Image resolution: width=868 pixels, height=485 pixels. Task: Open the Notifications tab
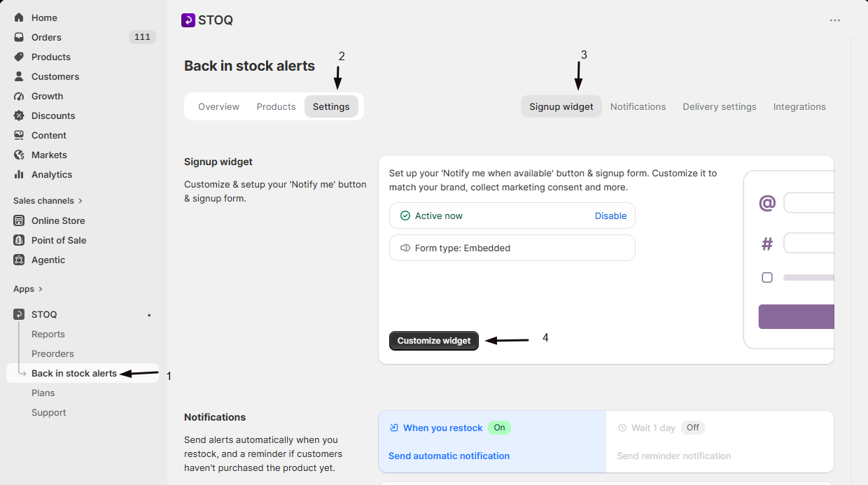pyautogui.click(x=638, y=107)
